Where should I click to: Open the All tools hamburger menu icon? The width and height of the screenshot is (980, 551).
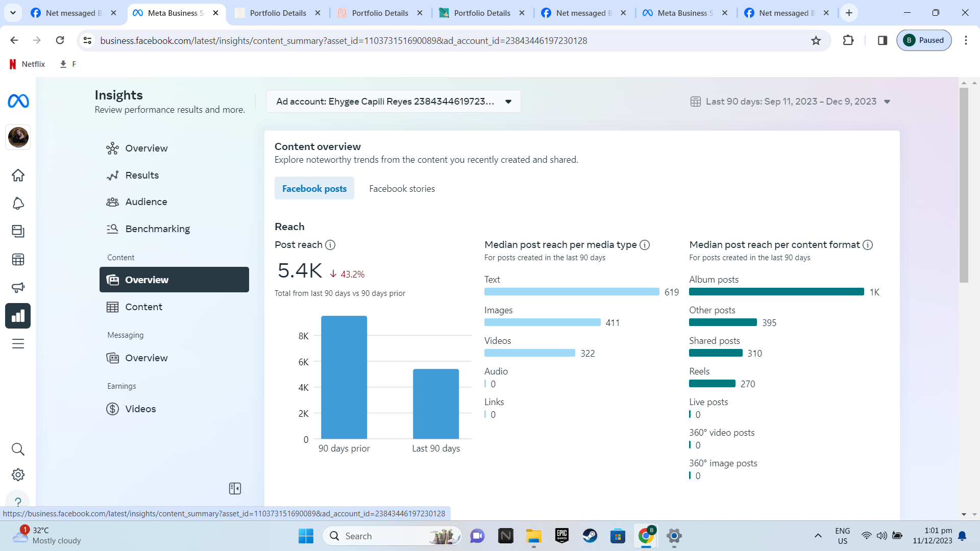18,344
